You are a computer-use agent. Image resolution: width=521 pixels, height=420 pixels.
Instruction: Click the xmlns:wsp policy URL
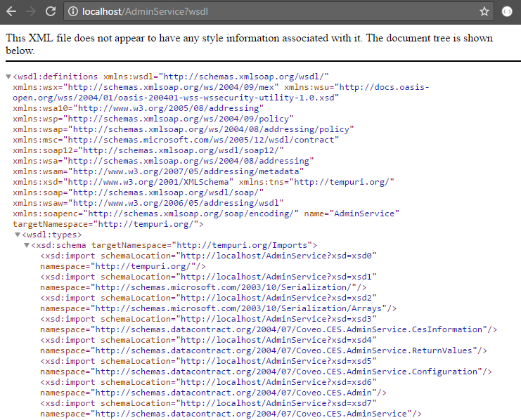[x=179, y=119]
